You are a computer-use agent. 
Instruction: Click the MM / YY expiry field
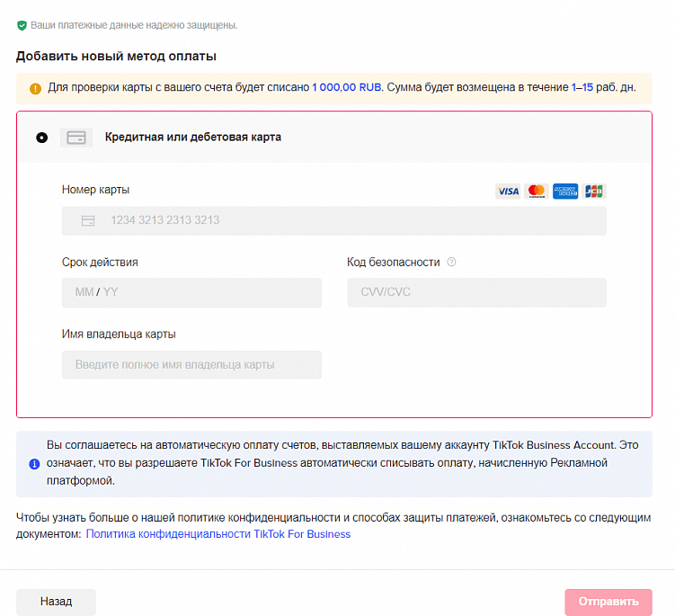[191, 292]
